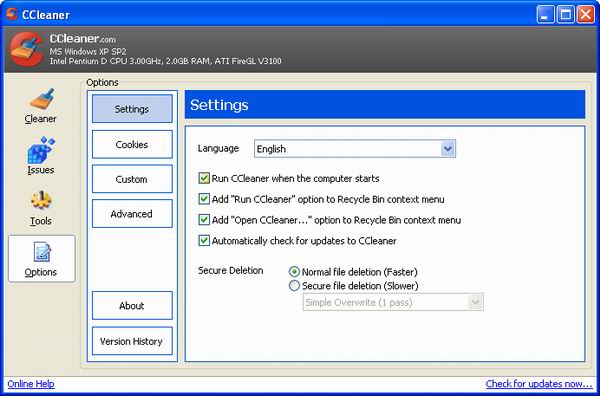Expand the Language dropdown arrow
This screenshot has width=600, height=396.
pyautogui.click(x=448, y=149)
